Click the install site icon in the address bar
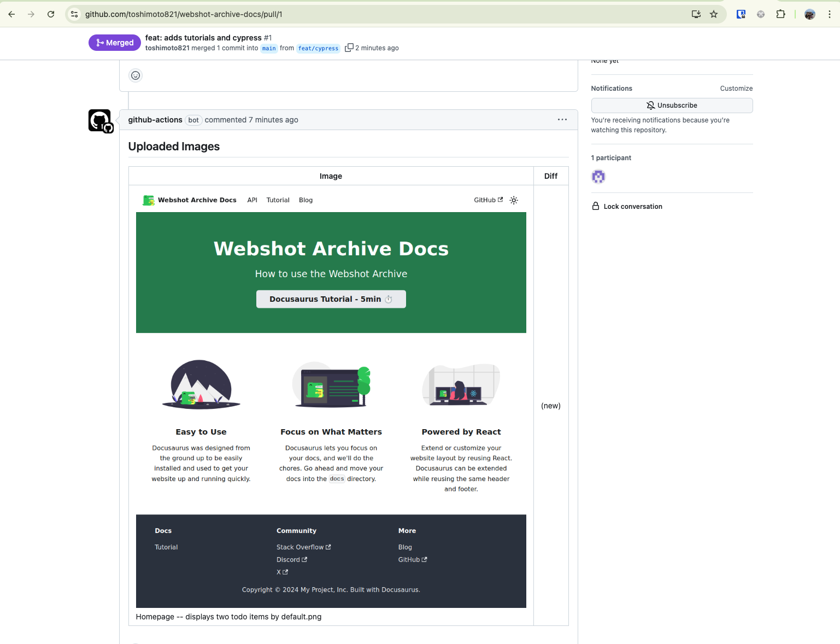Viewport: 840px width, 644px height. [x=696, y=14]
